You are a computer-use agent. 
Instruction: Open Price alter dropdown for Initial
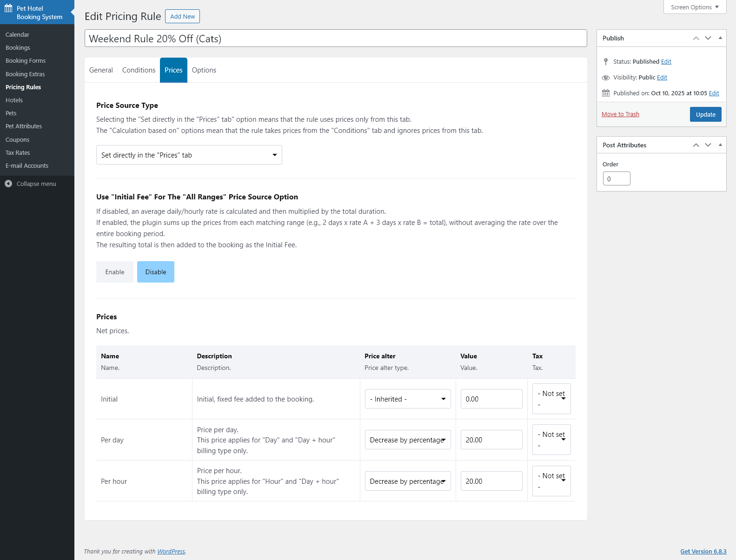[408, 399]
